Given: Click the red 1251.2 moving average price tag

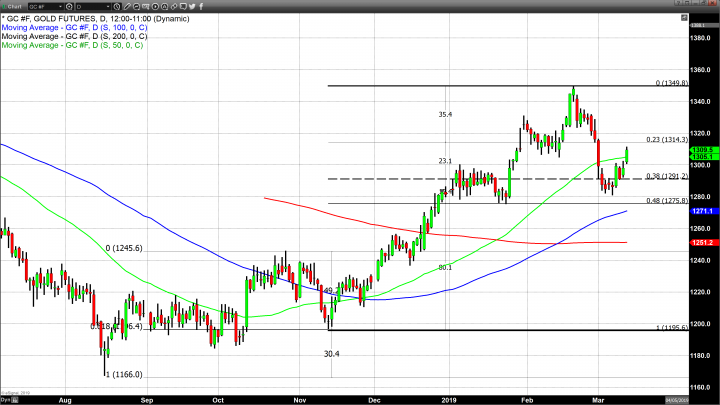Looking at the screenshot, I should [700, 242].
